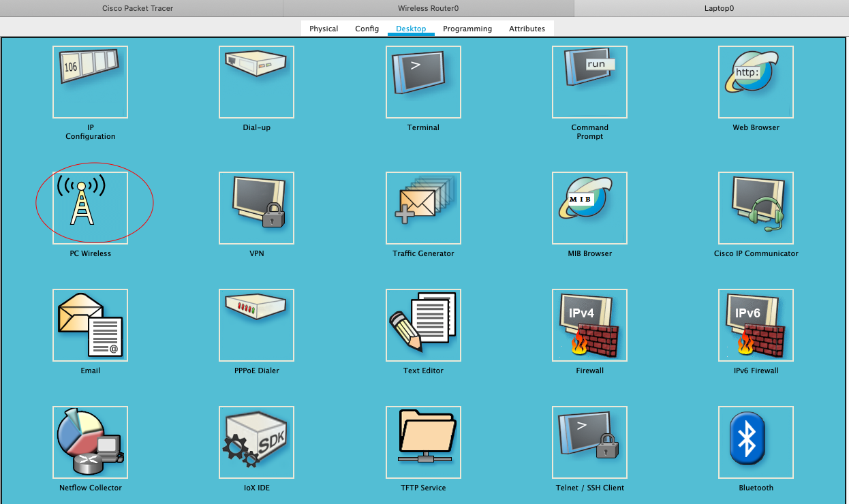This screenshot has width=849, height=504.
Task: Open the IP Configuration app icon
Action: (90, 82)
